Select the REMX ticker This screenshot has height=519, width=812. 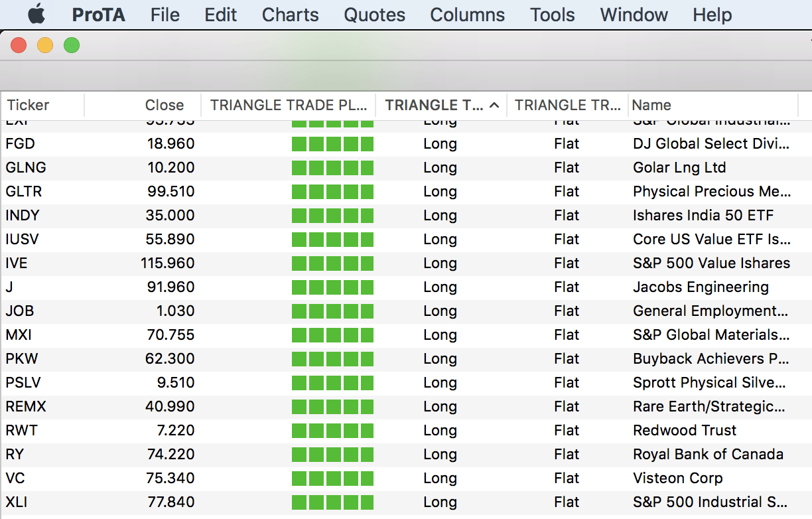click(26, 406)
